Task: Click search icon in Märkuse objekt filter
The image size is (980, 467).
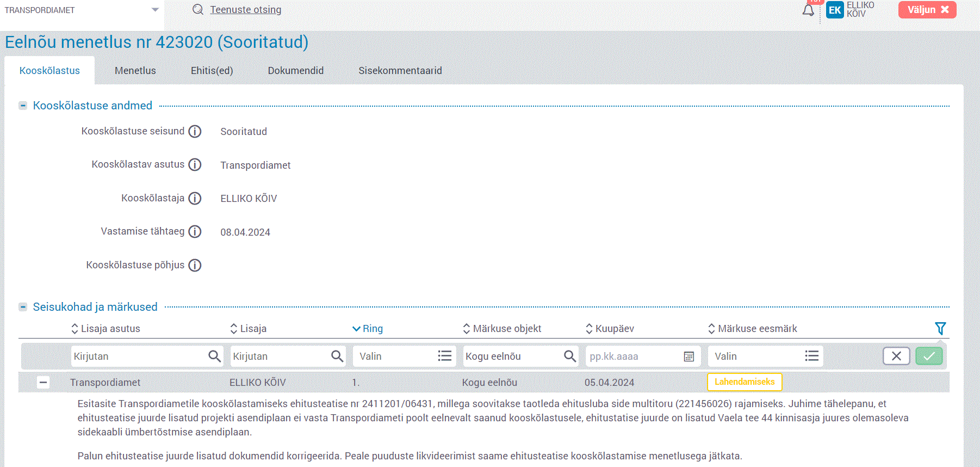Action: 569,357
